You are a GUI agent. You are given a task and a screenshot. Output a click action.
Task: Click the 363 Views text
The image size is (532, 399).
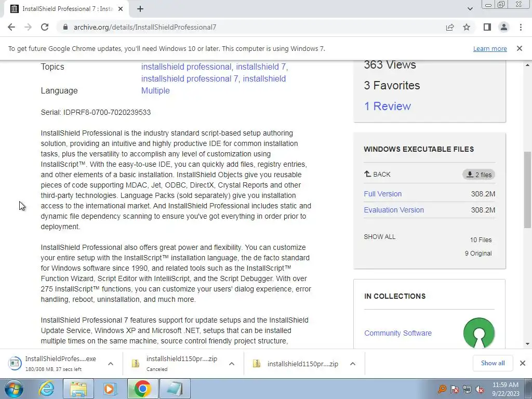point(390,64)
